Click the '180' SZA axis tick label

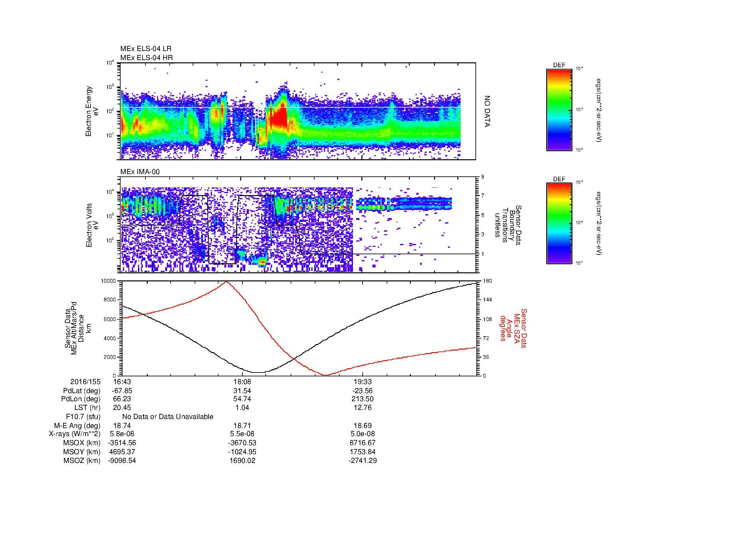click(x=487, y=281)
